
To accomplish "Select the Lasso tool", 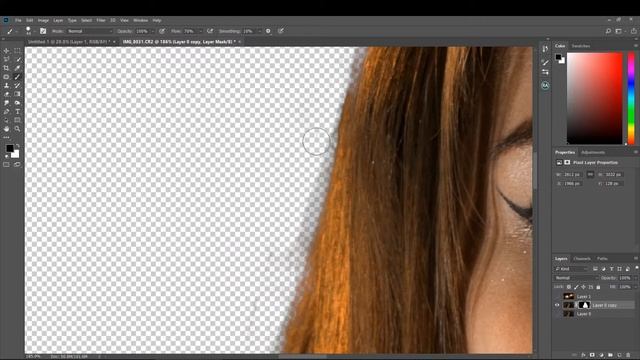I will pos(6,59).
